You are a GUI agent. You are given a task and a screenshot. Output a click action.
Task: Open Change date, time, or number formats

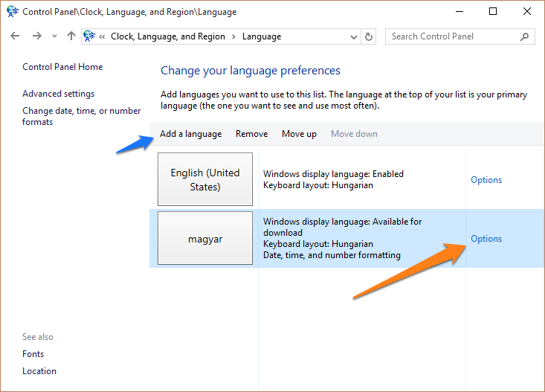pyautogui.click(x=81, y=116)
